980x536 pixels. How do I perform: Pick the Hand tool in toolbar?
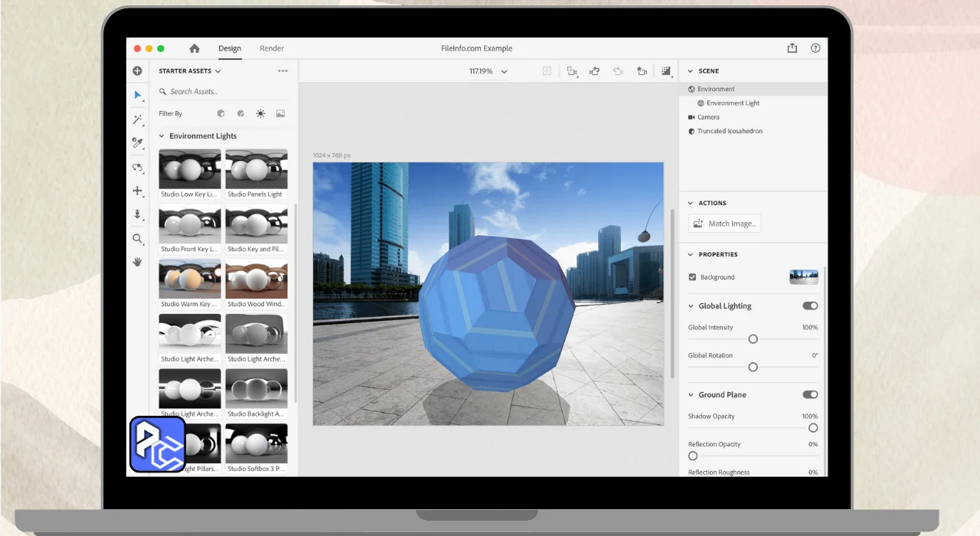[138, 262]
